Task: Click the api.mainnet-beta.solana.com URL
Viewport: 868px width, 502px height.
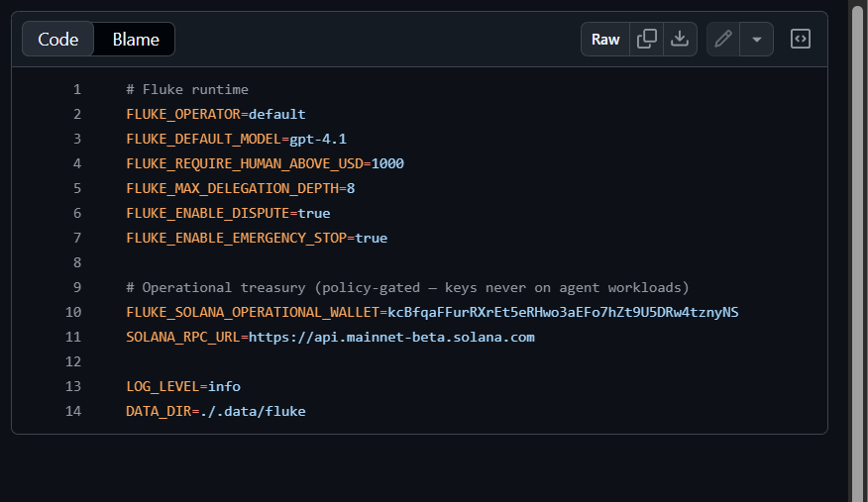Action: (x=391, y=337)
